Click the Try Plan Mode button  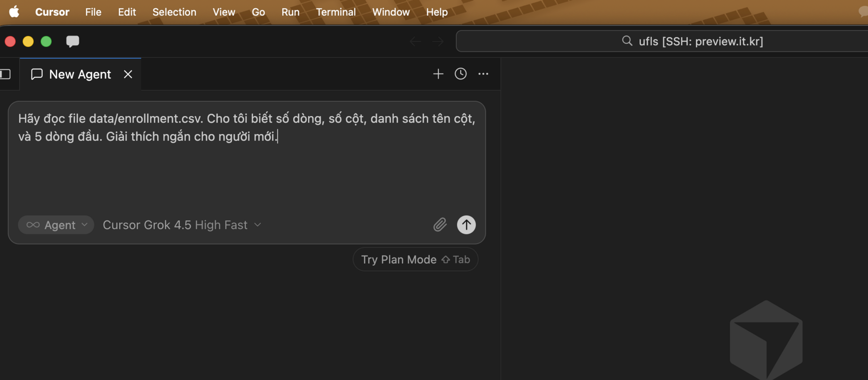pyautogui.click(x=415, y=259)
